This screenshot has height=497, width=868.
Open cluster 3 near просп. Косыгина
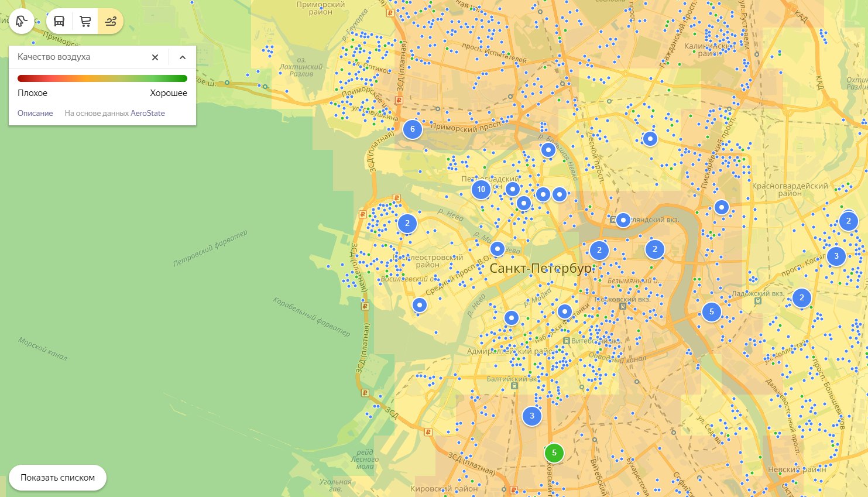(836, 256)
